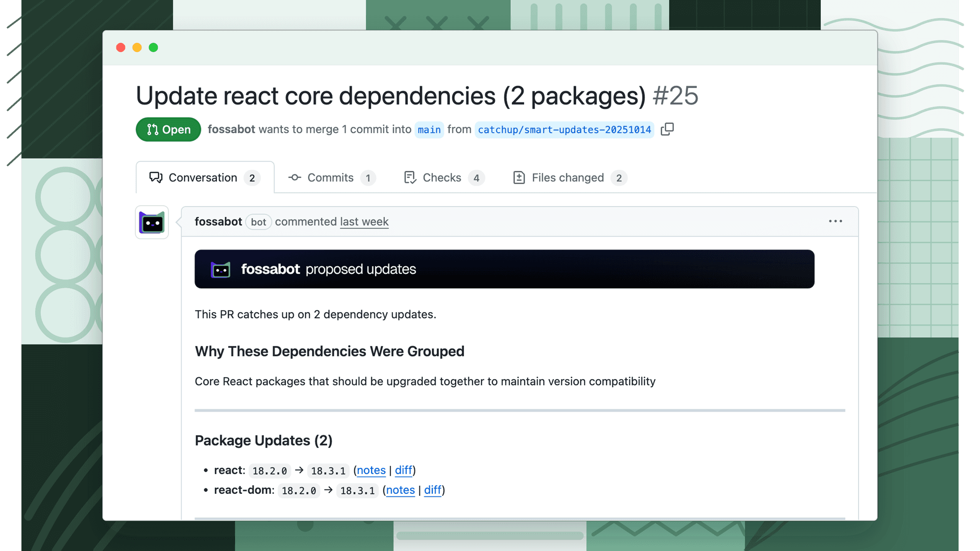This screenshot has width=980, height=551.
Task: Copy the branch name with the copy icon
Action: tap(667, 129)
